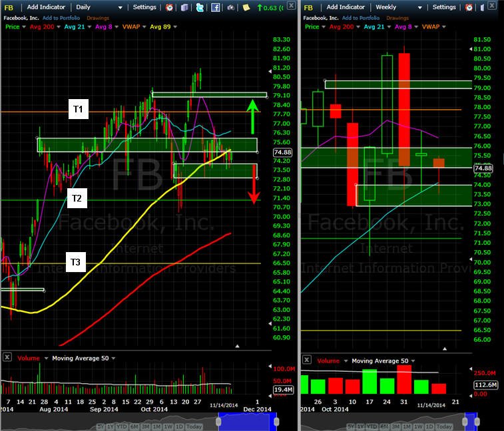
Task: Select 1D range in Daily chart
Action: point(180,427)
